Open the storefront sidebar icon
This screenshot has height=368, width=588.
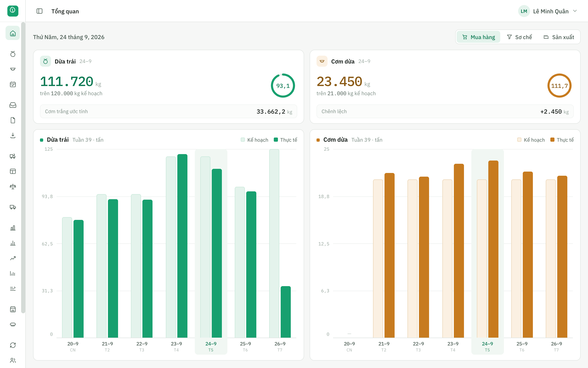(x=13, y=309)
